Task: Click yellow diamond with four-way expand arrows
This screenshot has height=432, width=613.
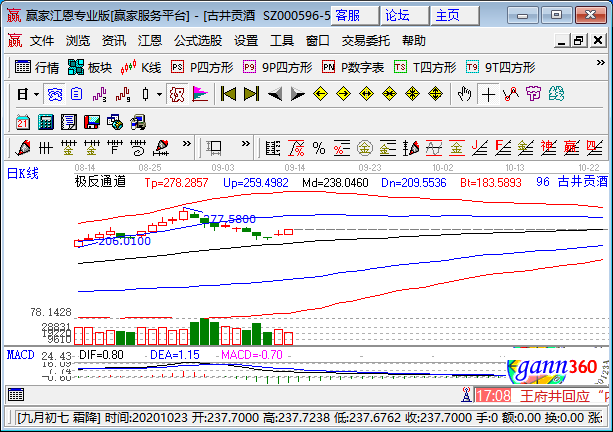Action: click(x=435, y=94)
